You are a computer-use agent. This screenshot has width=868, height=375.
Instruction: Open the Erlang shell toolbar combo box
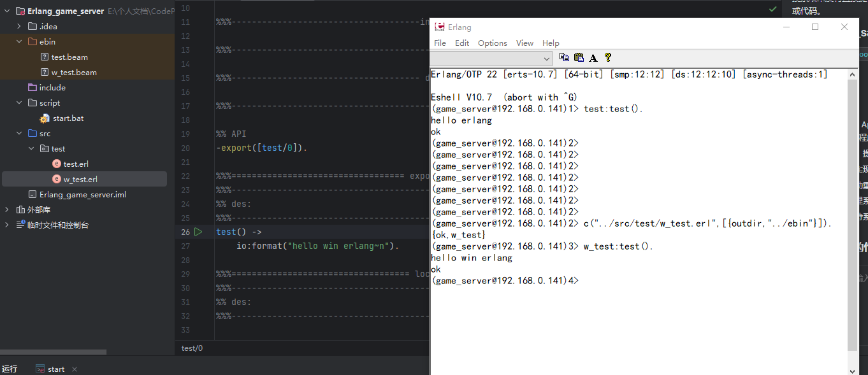pyautogui.click(x=491, y=59)
